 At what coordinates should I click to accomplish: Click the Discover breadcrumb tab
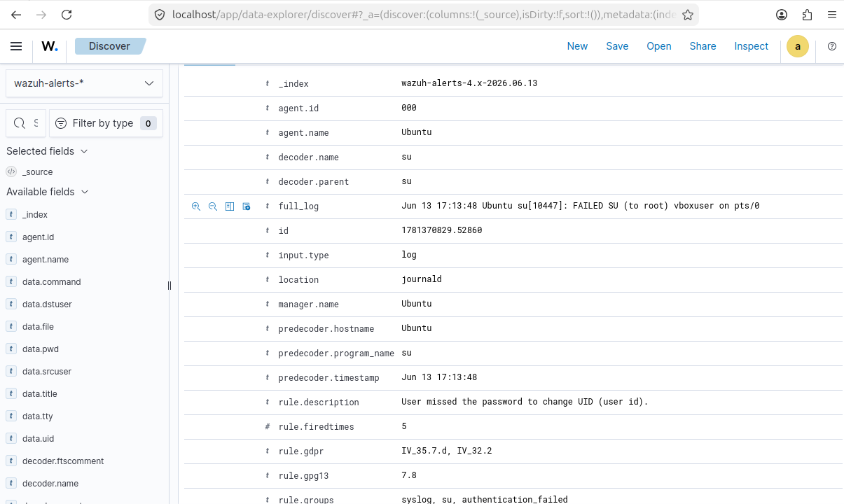[109, 46]
